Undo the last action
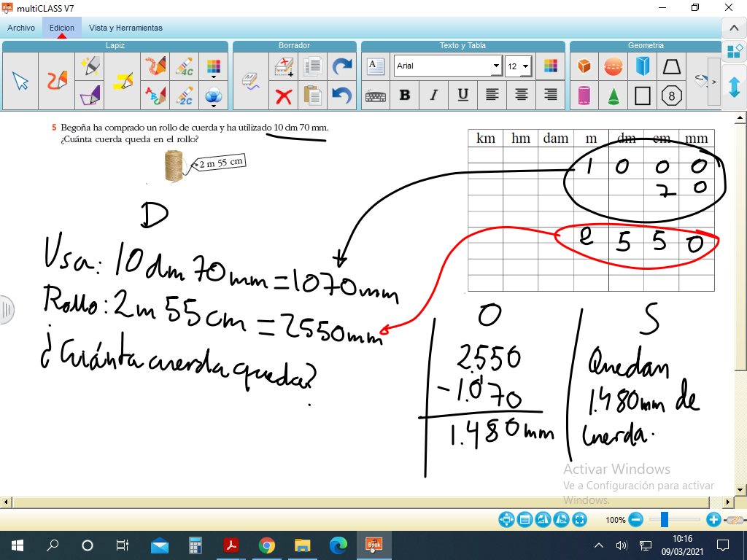 point(341,96)
